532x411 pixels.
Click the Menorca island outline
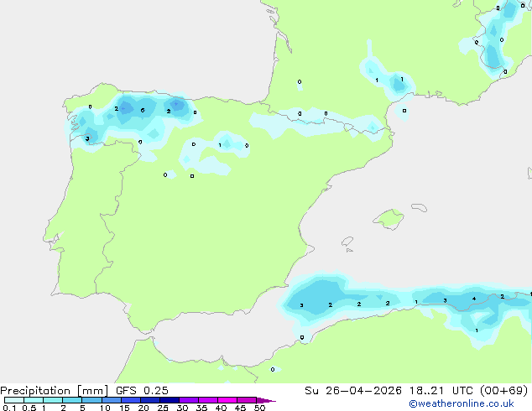tap(420, 207)
